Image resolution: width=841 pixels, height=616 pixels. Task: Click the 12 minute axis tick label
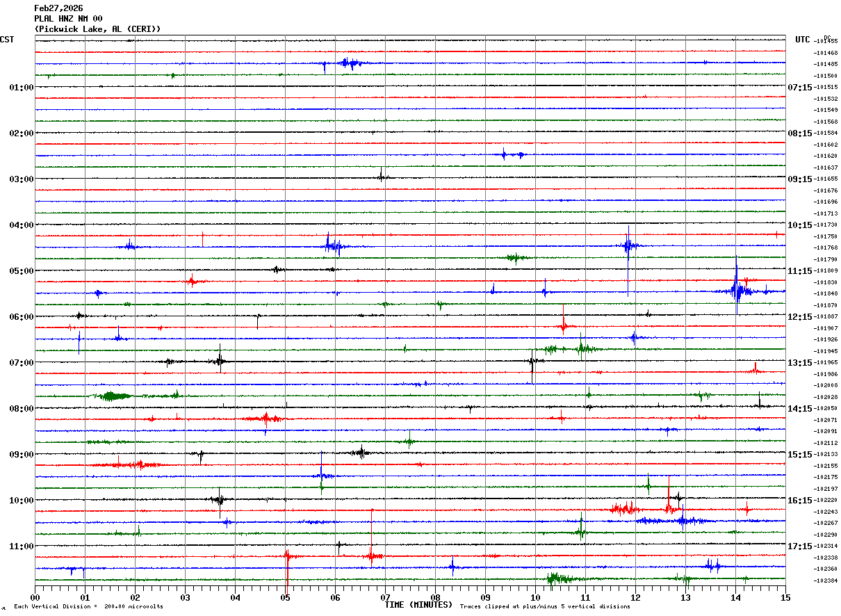(x=635, y=597)
